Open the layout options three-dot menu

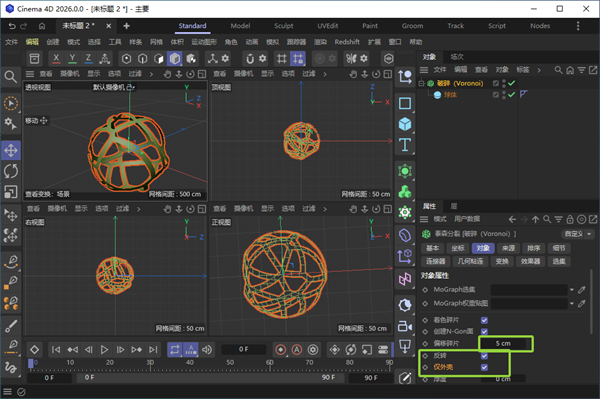coord(578,26)
